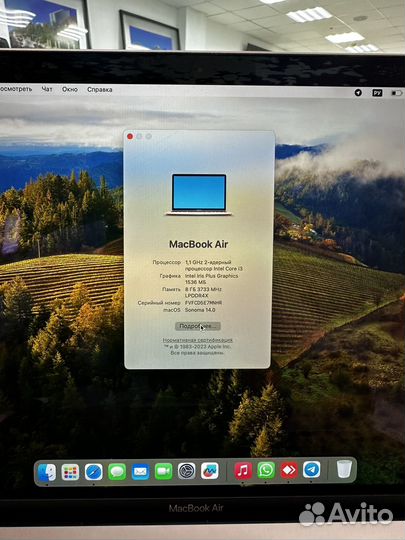The height and width of the screenshot is (540, 405).
Task: Open the Окно menu
Action: point(70,89)
